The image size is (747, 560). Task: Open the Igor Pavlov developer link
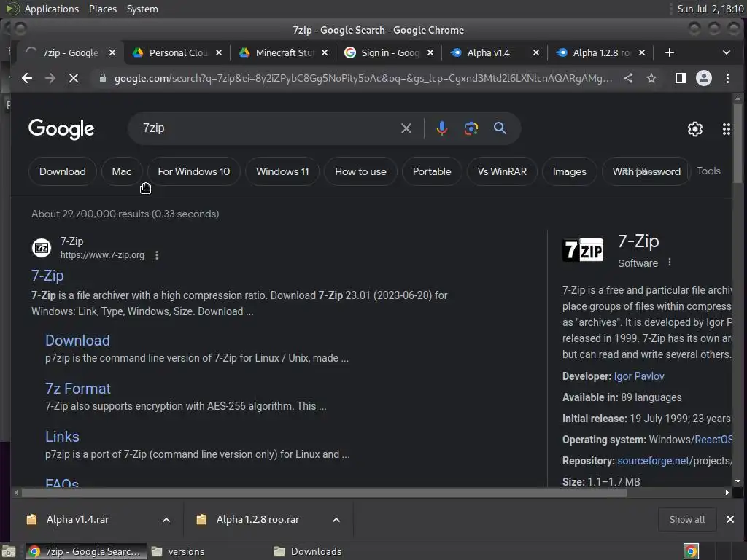(x=639, y=376)
